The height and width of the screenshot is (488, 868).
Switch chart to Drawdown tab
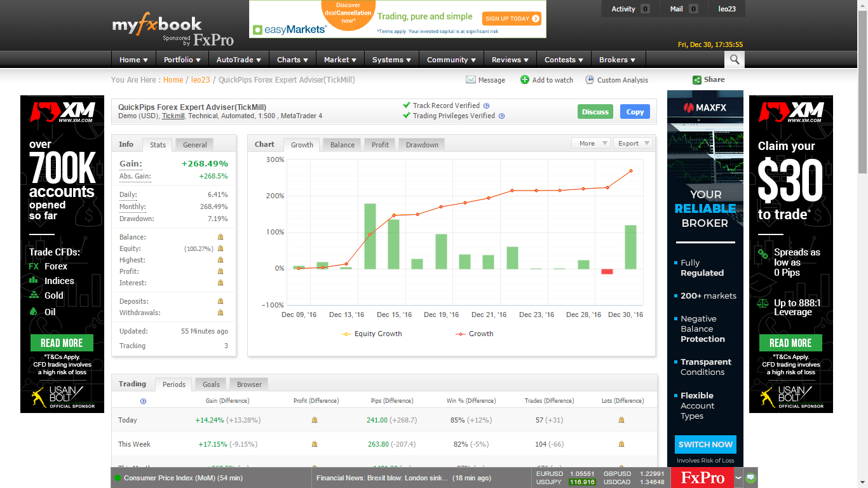(x=422, y=145)
